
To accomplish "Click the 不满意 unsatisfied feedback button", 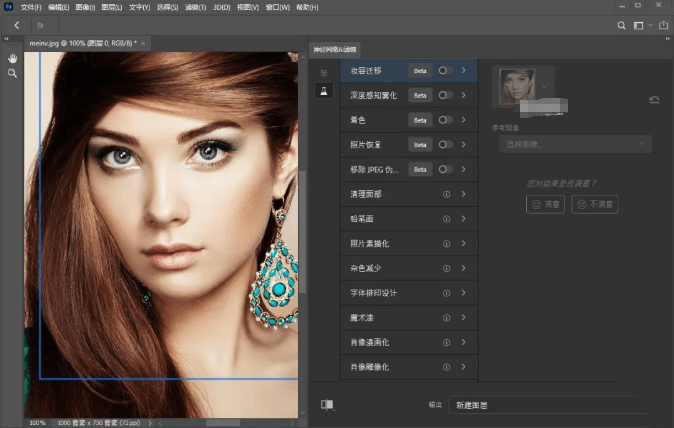I will (595, 204).
